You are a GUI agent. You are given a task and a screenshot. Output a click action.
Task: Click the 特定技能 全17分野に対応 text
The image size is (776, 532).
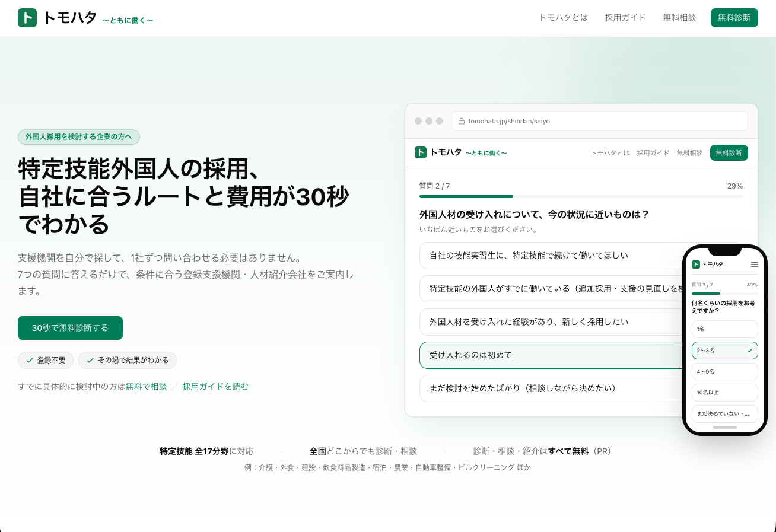pyautogui.click(x=206, y=451)
